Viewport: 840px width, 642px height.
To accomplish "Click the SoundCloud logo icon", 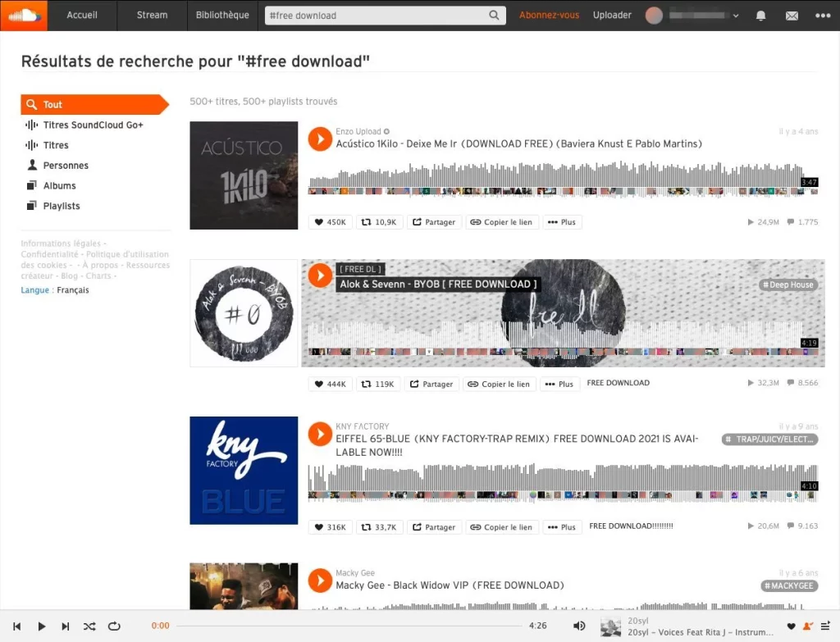I will point(24,16).
